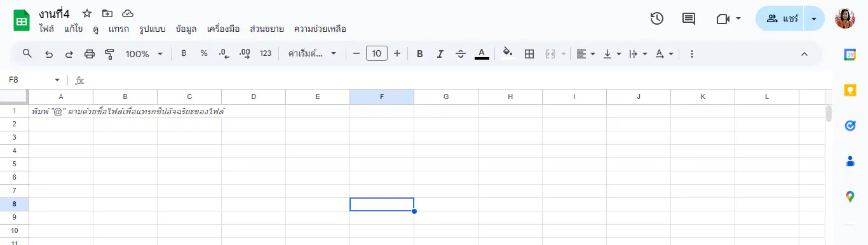Open Google Calendar side panel icon
Viewport: 868px width, 245px height.
[x=850, y=55]
